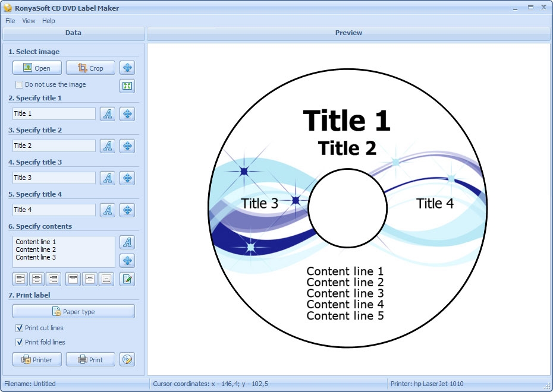The width and height of the screenshot is (553, 392).
Task: Open the font settings for Title 1
Action: pos(108,114)
